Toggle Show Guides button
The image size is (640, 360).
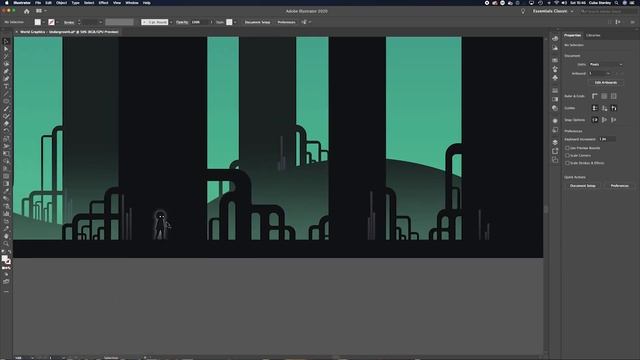click(x=595, y=108)
